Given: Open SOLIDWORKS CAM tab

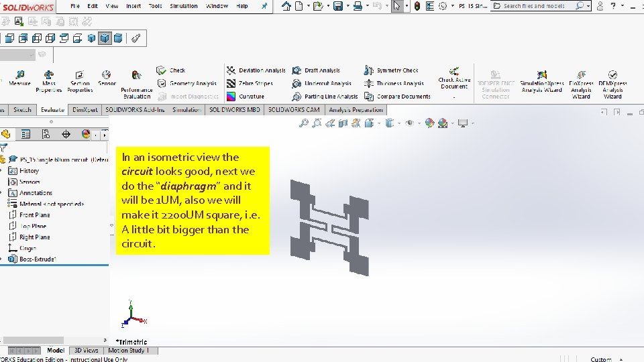Looking at the screenshot, I should click(x=294, y=109).
